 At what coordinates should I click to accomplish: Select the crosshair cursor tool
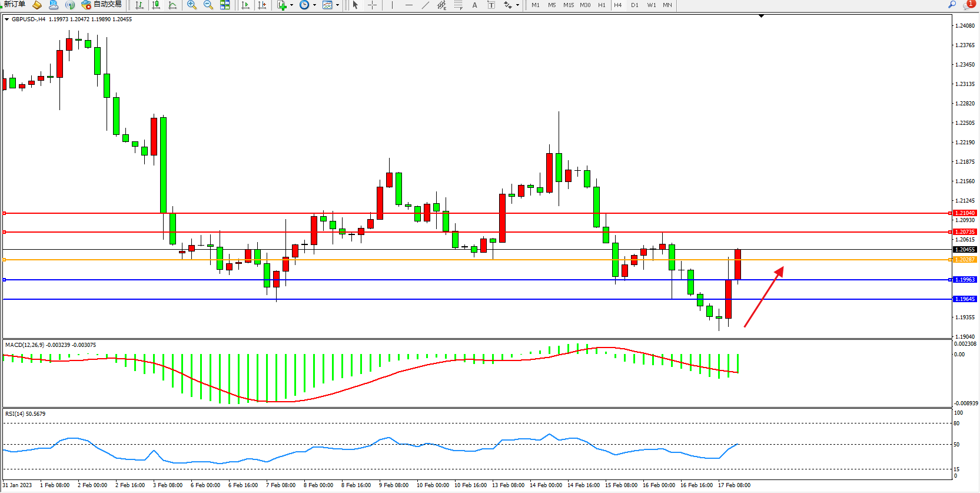(x=373, y=5)
